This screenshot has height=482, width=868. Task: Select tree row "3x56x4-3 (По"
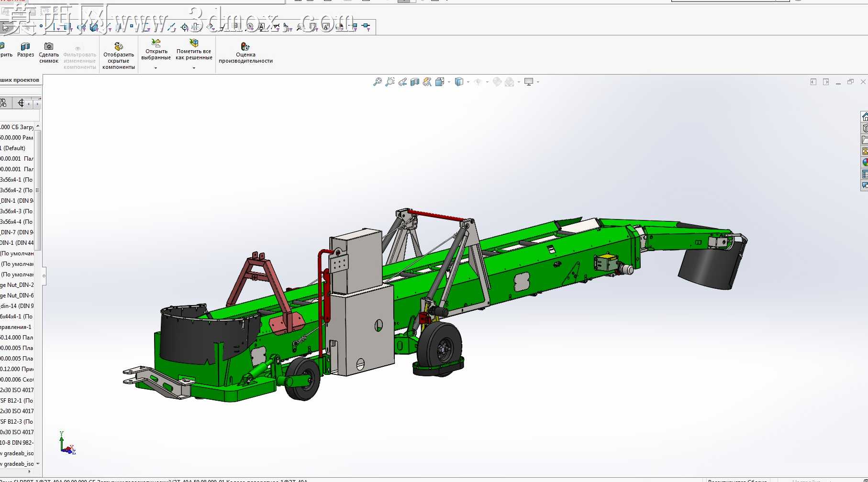tap(17, 211)
